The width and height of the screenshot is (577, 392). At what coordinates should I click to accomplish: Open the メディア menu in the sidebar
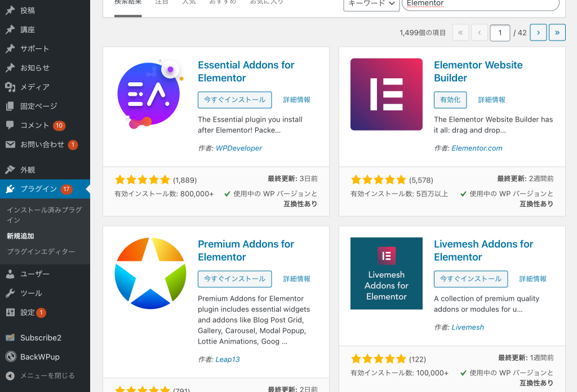point(35,87)
